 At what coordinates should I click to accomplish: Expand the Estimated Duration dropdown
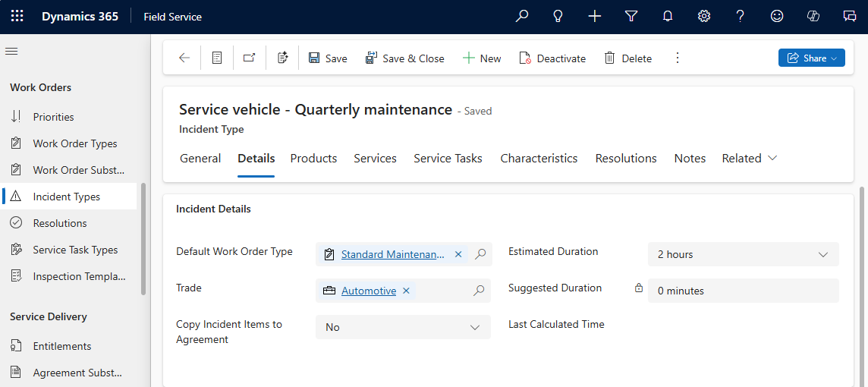pyautogui.click(x=823, y=255)
